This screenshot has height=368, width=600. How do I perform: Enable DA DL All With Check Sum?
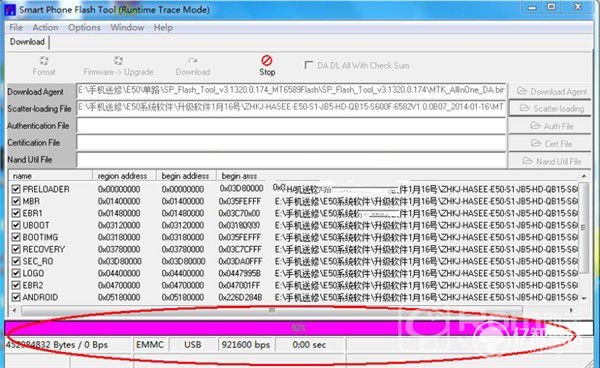(x=308, y=65)
